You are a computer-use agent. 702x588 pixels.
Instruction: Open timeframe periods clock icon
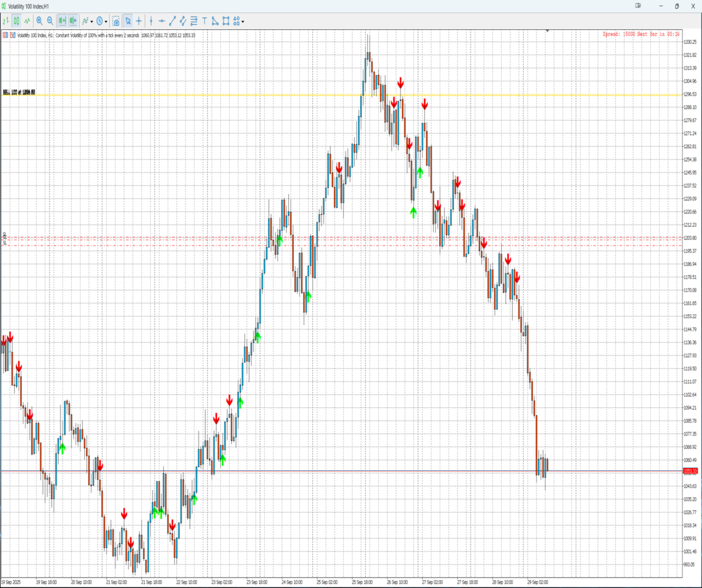[100, 21]
